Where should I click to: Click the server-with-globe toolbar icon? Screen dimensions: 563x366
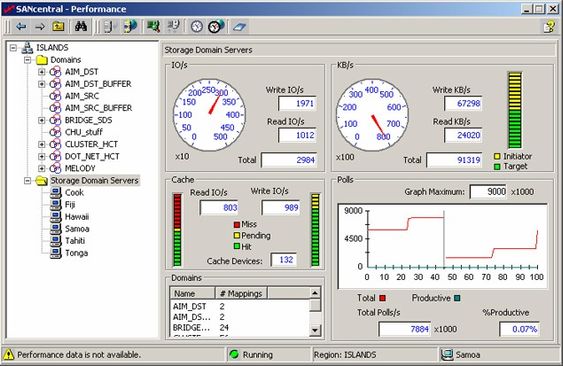[130, 27]
